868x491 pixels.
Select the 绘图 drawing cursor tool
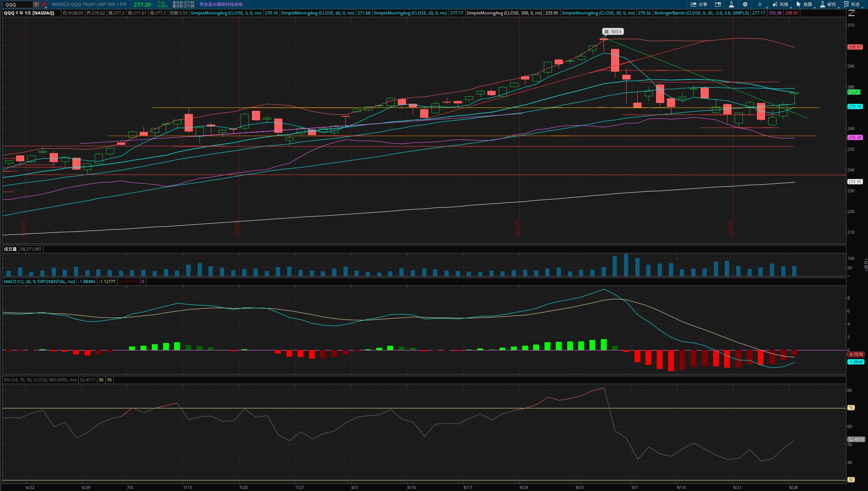[x=804, y=4]
